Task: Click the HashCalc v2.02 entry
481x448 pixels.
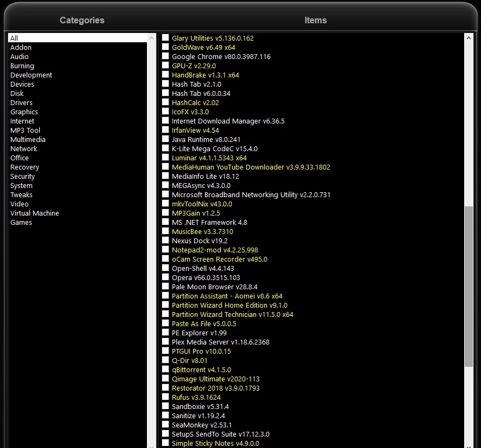Action: pos(195,102)
